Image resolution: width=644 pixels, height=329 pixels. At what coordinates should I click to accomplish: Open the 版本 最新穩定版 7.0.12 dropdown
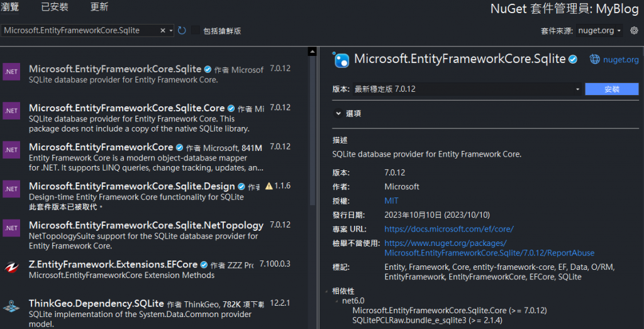(x=467, y=89)
